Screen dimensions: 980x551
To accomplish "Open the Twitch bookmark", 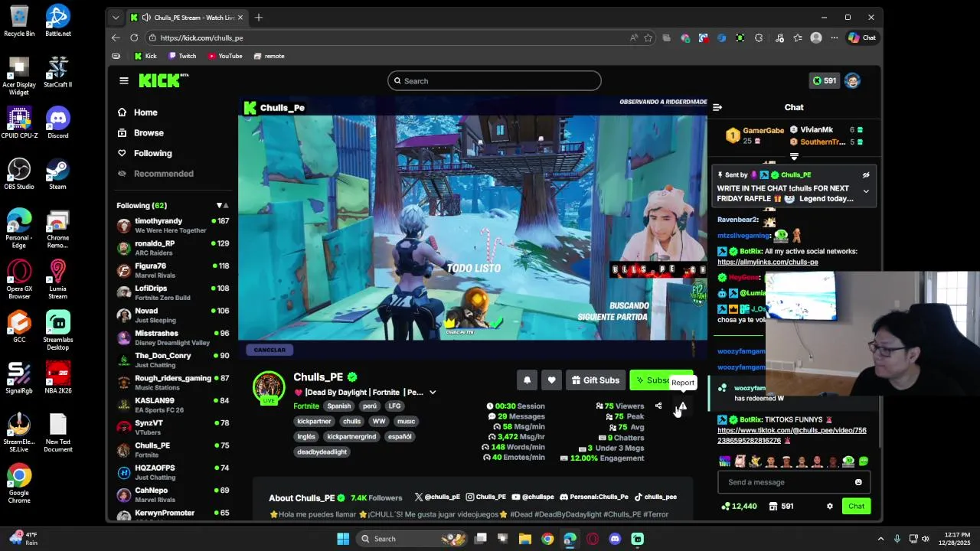I will coord(182,56).
